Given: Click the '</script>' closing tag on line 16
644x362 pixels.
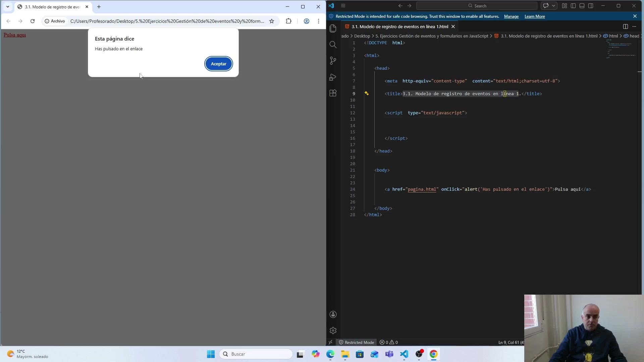Looking at the screenshot, I should (x=396, y=138).
